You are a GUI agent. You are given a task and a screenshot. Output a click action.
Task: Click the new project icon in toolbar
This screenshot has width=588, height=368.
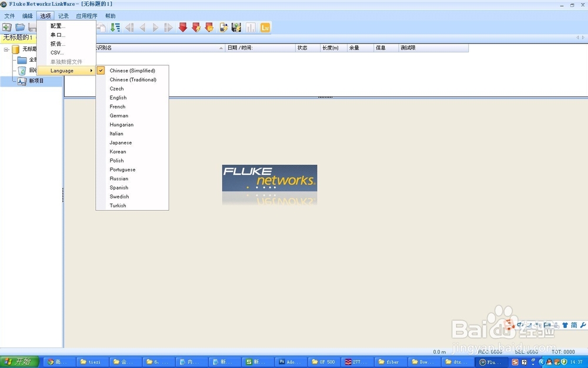(6, 28)
